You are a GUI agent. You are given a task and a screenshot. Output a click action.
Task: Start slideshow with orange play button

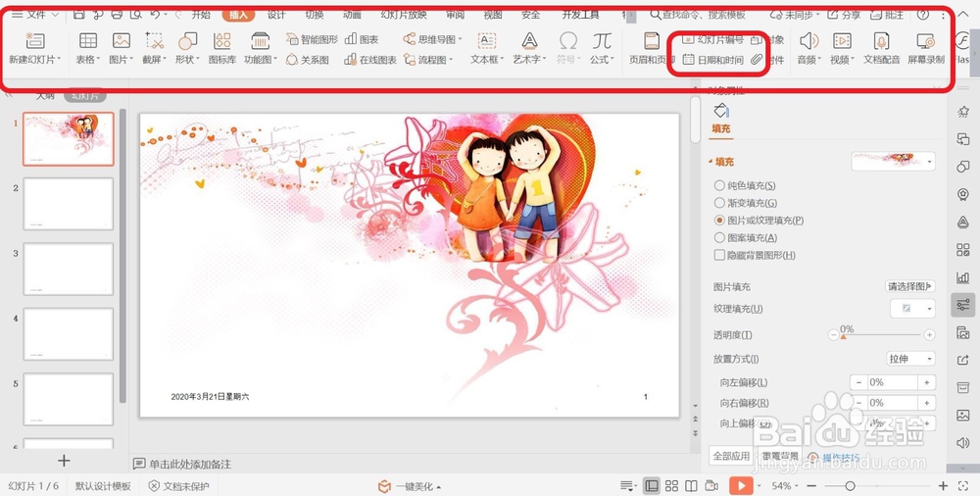tap(741, 485)
